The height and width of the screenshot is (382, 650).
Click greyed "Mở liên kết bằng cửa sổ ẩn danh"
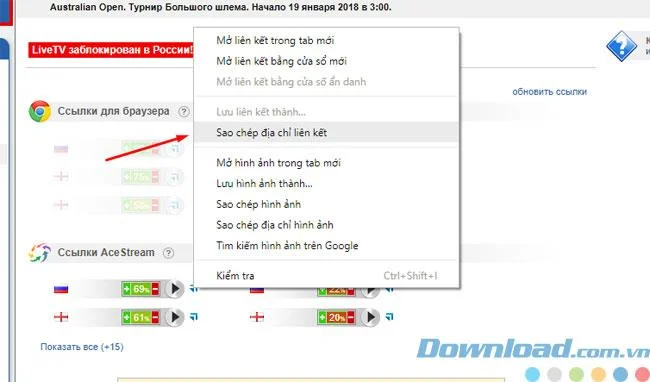click(327, 82)
